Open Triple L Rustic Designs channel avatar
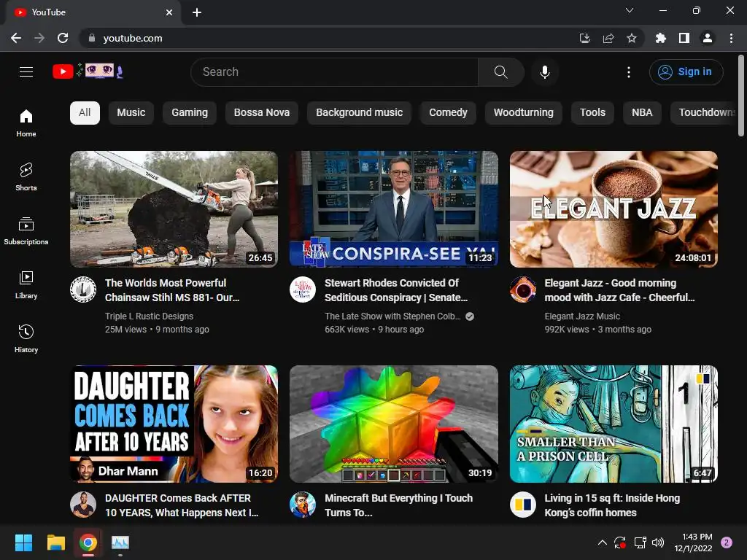 (83, 289)
